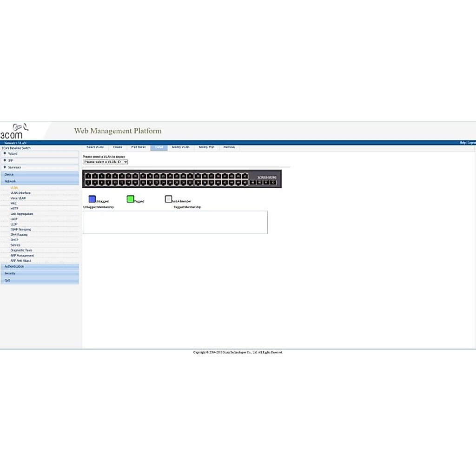
Task: Select the first SFP port on the switch
Action: 252,182
